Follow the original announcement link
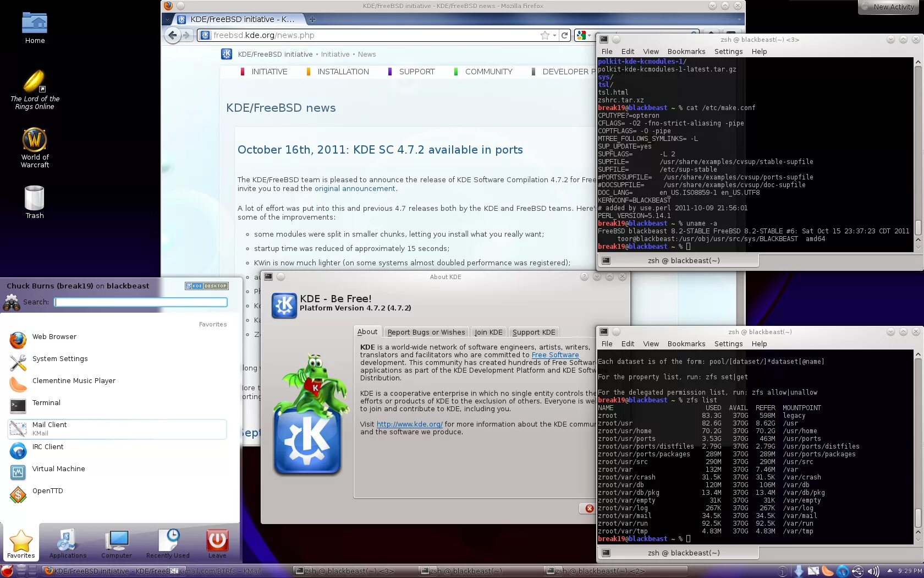 (x=355, y=188)
